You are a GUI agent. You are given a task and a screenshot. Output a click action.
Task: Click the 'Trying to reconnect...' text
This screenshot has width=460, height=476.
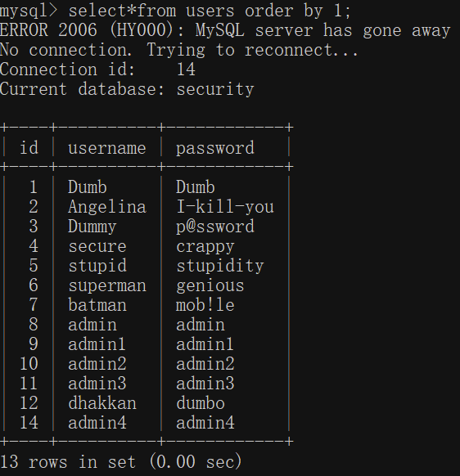[252, 50]
